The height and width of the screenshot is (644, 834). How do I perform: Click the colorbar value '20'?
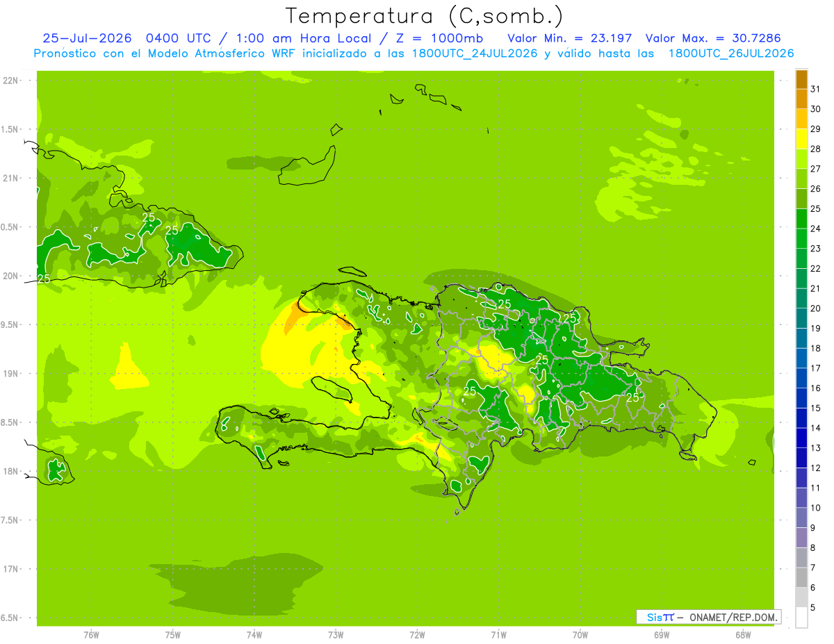(816, 308)
